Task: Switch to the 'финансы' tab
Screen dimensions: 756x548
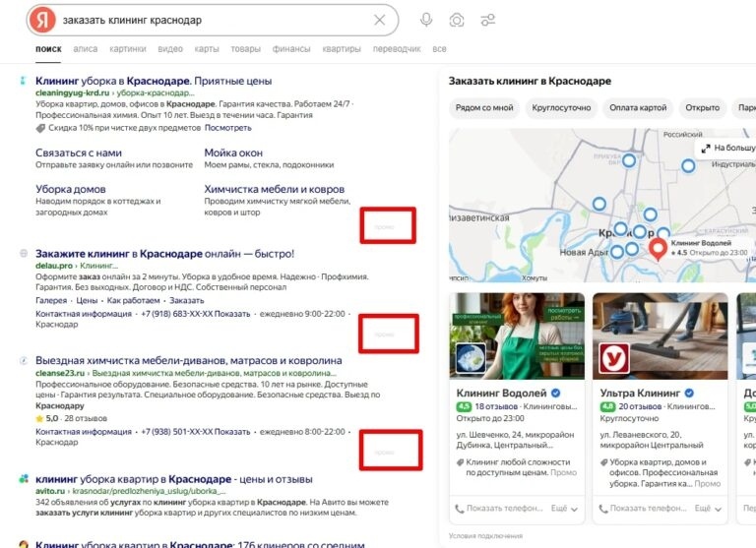Action: coord(291,48)
